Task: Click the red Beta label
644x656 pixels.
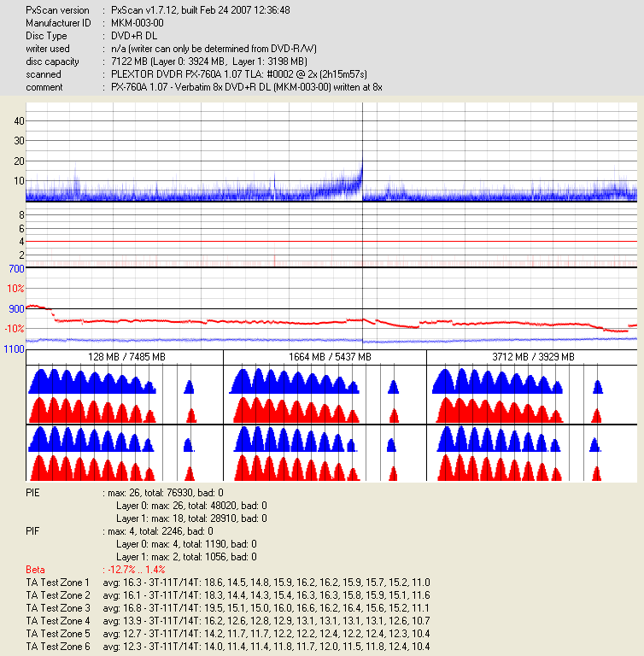Action: (36, 569)
